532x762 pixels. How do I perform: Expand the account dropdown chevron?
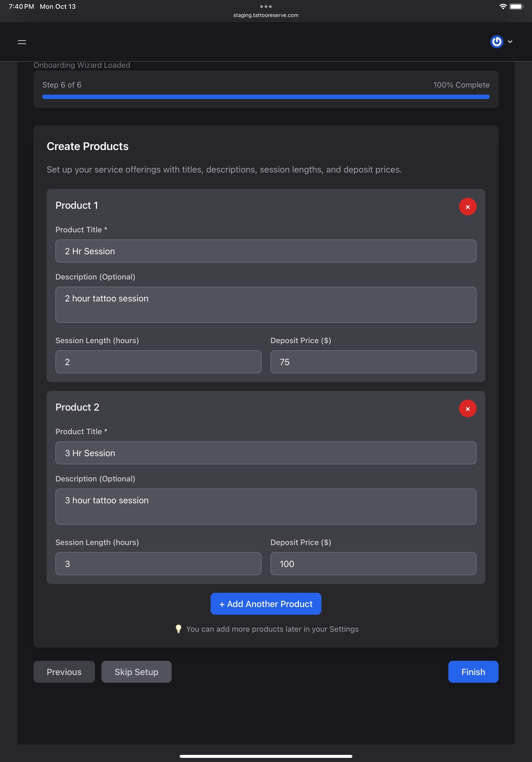pyautogui.click(x=510, y=42)
